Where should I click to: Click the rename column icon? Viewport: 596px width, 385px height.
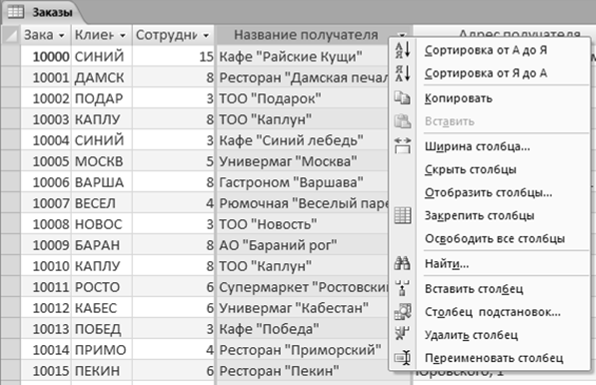point(403,358)
